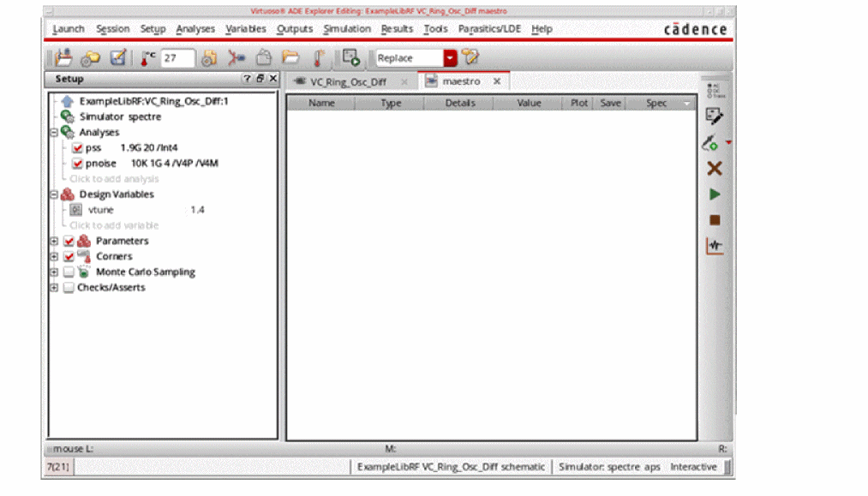Image resolution: width=868 pixels, height=496 pixels.
Task: Open the outputs table column options arrow
Action: [687, 104]
